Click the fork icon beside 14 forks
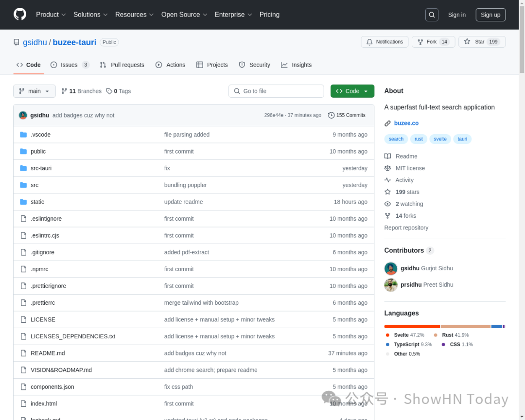 click(x=387, y=216)
